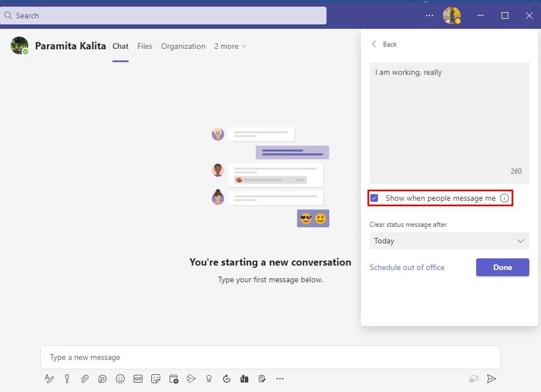Click the Send message arrow

[x=491, y=379]
